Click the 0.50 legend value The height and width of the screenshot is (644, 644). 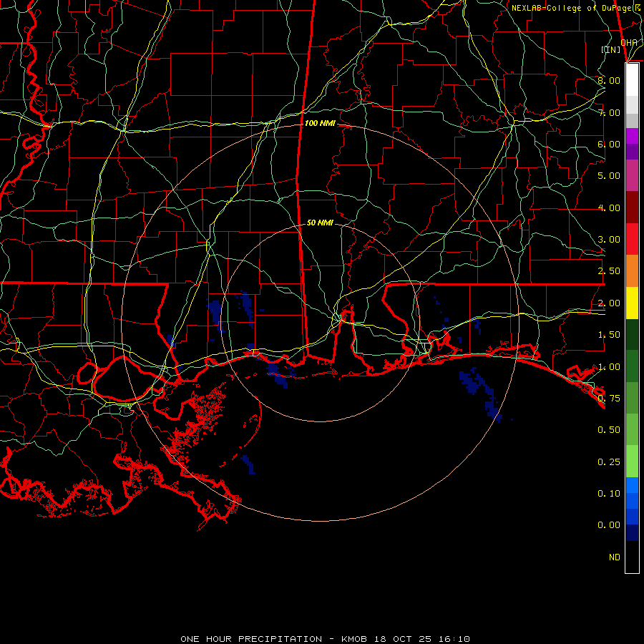tap(609, 430)
